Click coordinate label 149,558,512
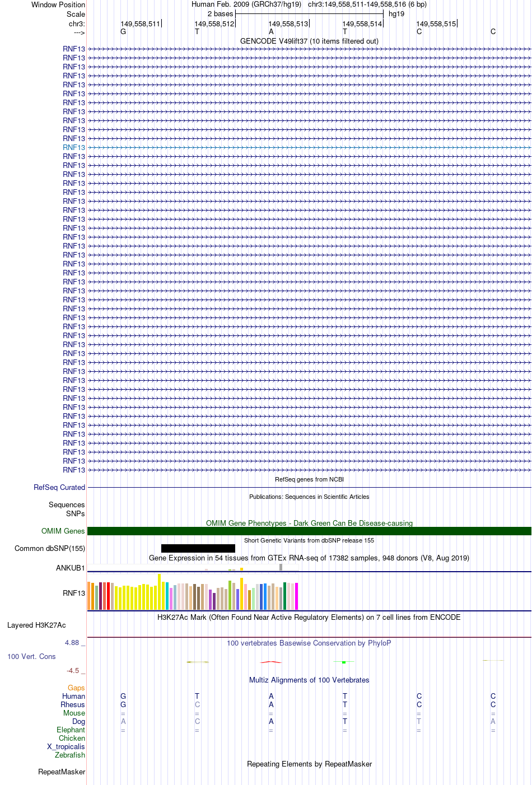532x785 pixels. pos(214,24)
